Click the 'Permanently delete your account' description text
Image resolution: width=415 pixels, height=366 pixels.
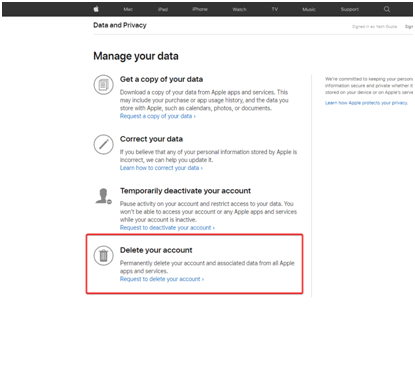point(207,267)
